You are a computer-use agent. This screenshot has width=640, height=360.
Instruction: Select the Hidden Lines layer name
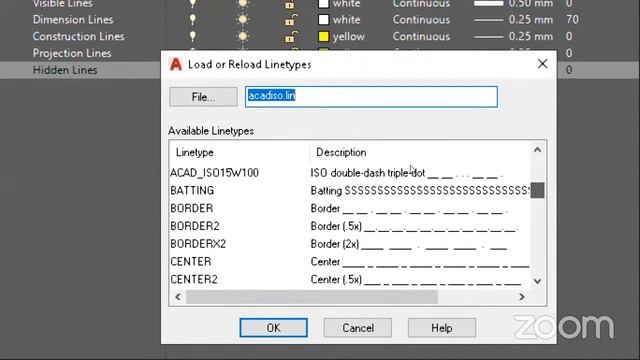(65, 70)
